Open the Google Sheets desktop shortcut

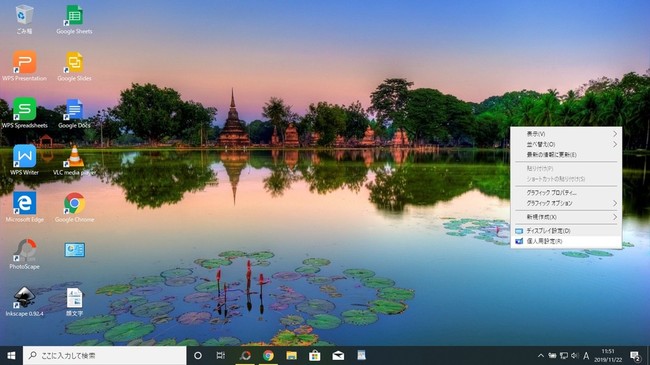click(74, 19)
